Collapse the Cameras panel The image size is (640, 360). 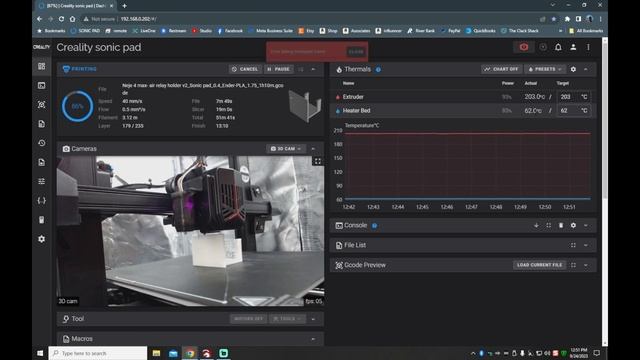tap(313, 149)
